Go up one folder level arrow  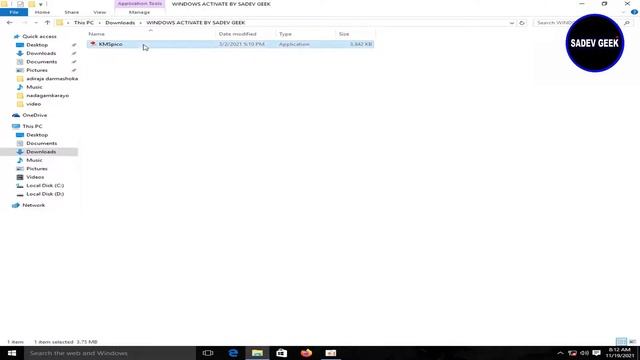click(47, 23)
